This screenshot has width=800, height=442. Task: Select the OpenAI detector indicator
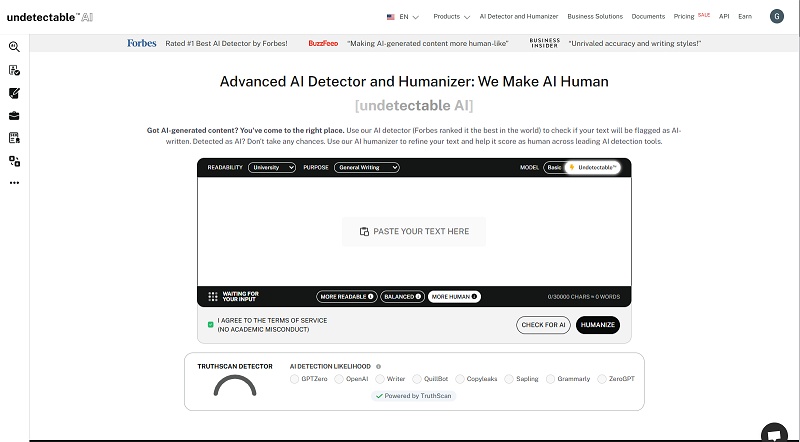pos(339,379)
